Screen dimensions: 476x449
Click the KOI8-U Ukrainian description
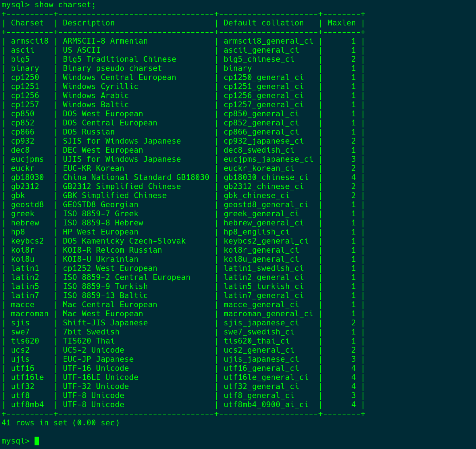(x=100, y=259)
